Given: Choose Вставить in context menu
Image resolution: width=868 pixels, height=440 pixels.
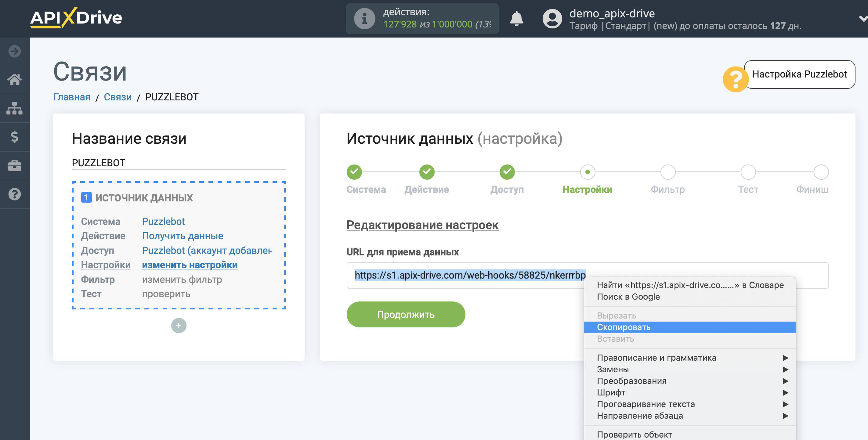Looking at the screenshot, I should (690, 339).
